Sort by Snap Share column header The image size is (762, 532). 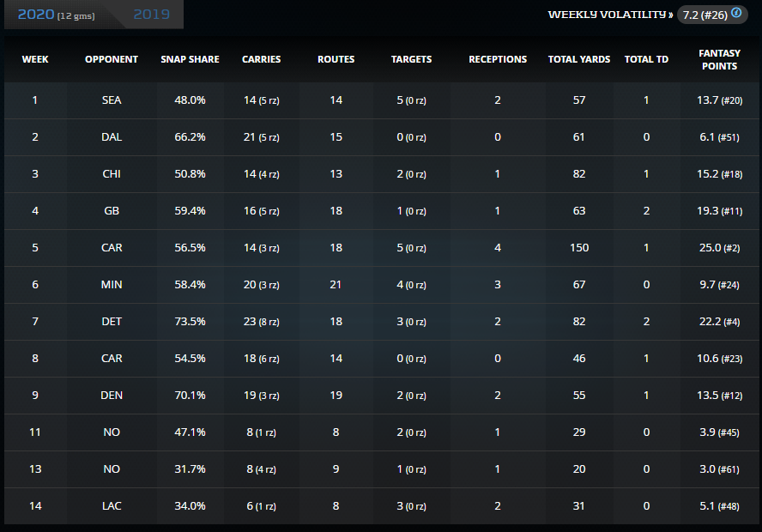point(190,59)
